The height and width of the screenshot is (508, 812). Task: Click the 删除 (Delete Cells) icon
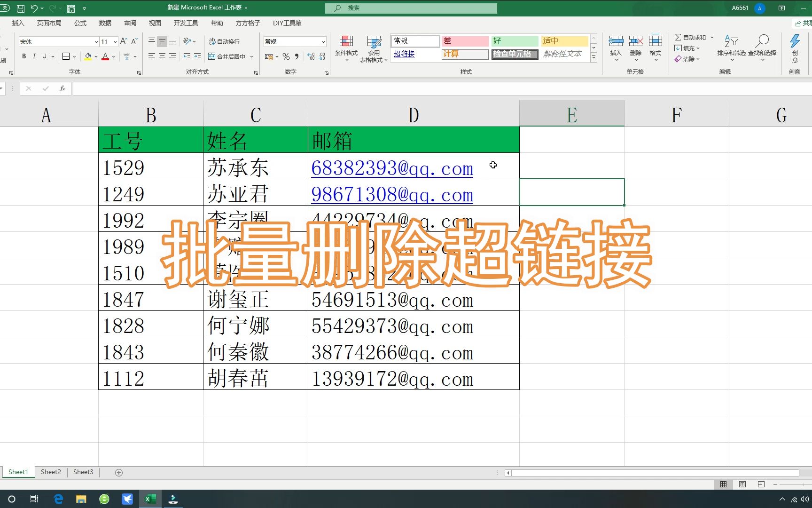point(635,45)
